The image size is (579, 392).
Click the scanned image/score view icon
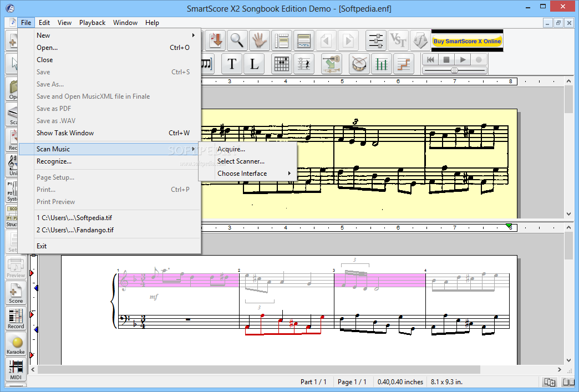[x=303, y=40]
